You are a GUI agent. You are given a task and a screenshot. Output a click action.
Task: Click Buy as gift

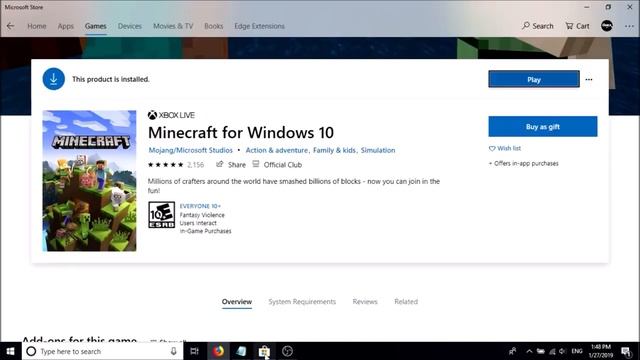543,127
